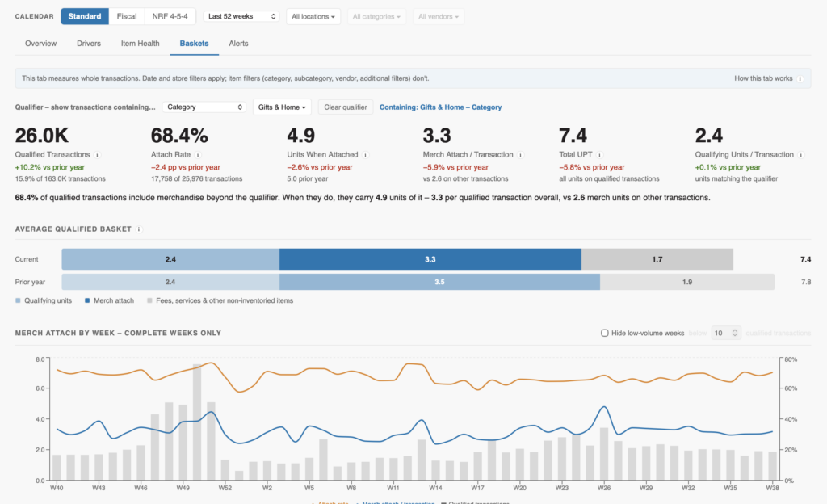Click the 68.4% Attach Rate value
827x504 pixels.
pos(179,136)
